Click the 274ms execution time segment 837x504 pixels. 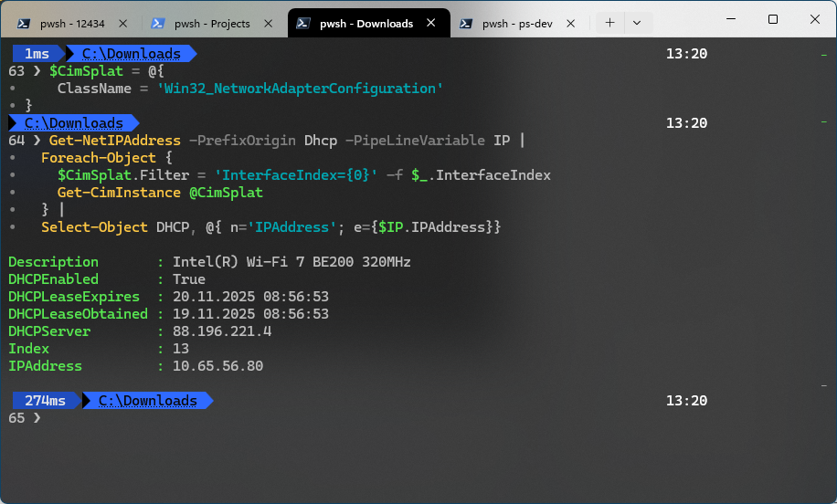(45, 401)
